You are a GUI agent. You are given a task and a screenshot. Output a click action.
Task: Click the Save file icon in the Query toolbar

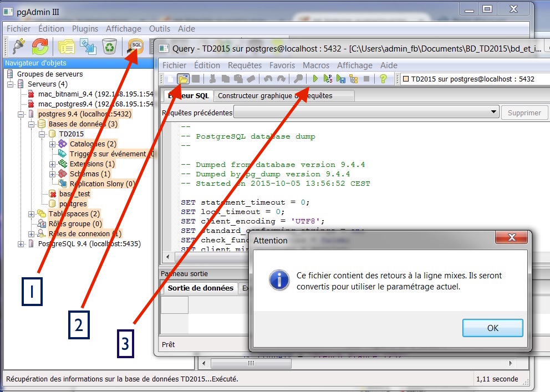coord(196,79)
